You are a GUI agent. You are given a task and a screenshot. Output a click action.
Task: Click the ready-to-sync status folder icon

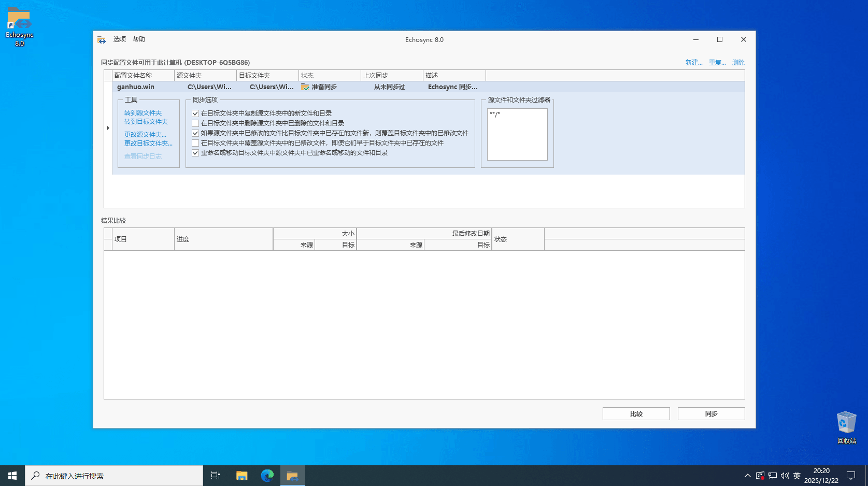(x=305, y=87)
